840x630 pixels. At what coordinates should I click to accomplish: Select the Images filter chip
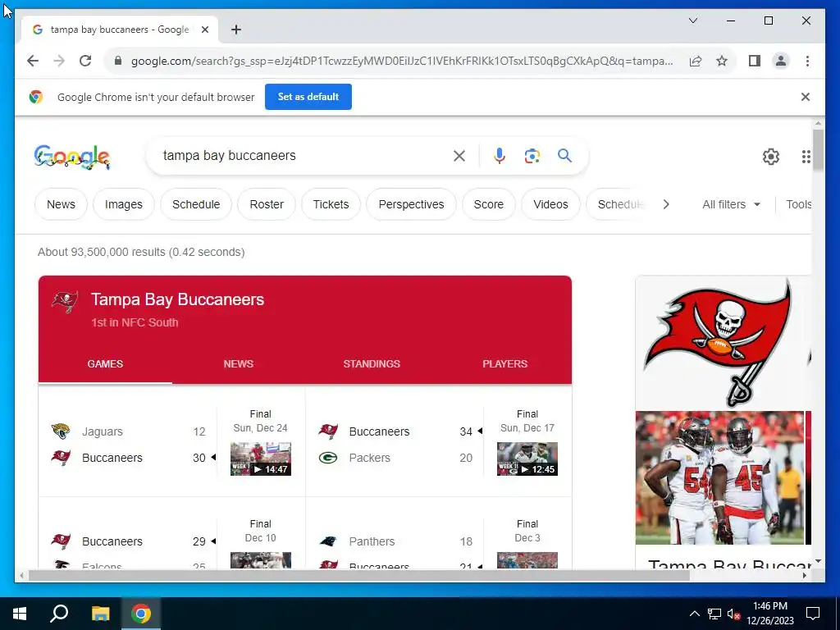(x=124, y=204)
